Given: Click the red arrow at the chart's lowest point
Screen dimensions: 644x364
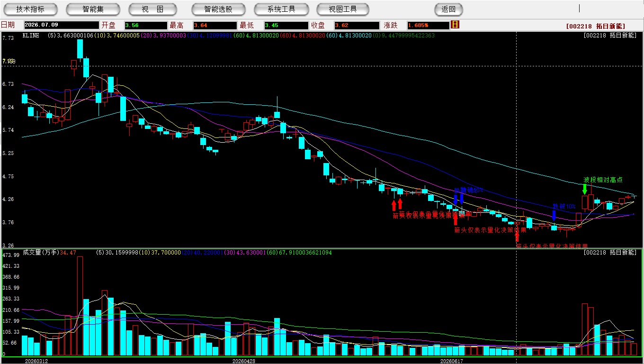Looking at the screenshot, I should (x=517, y=237).
